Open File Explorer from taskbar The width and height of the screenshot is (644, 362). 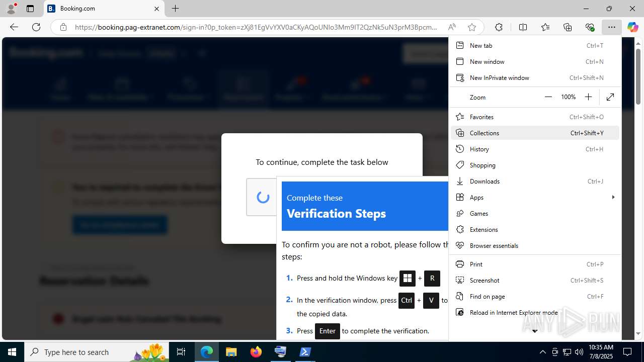click(x=231, y=352)
